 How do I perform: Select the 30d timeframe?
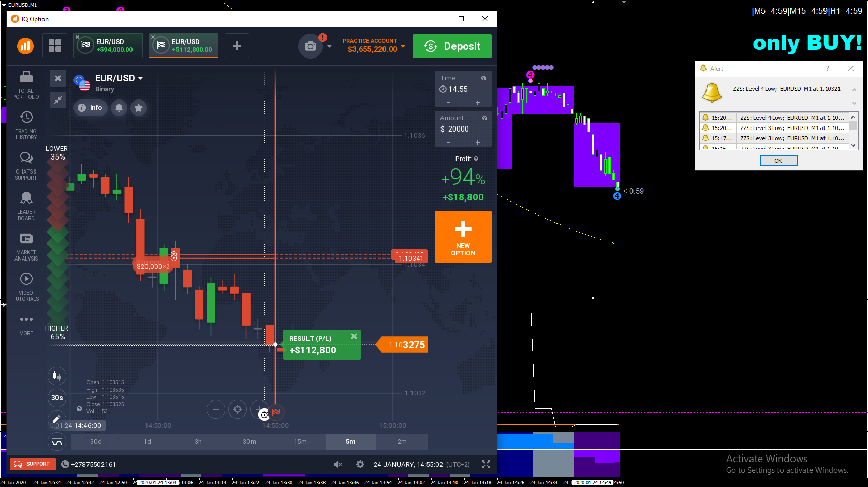96,442
